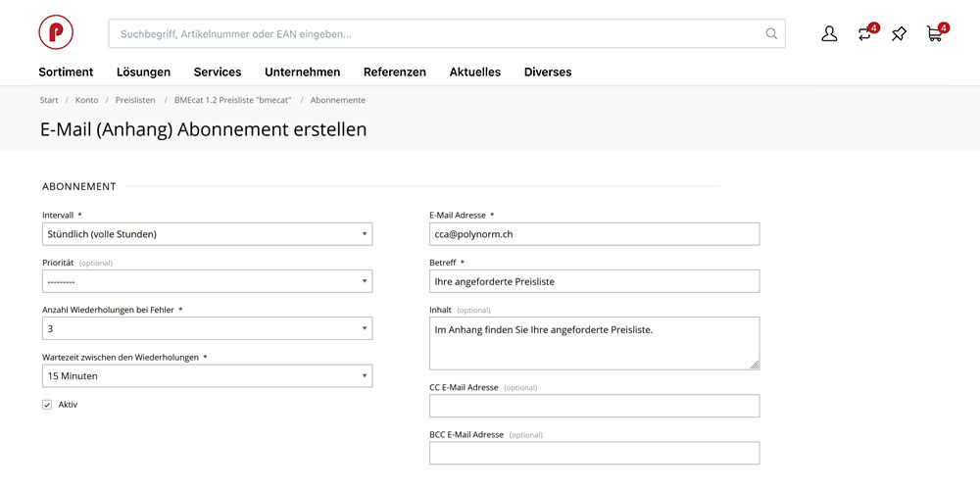Uncheck the Aktiv checkbox
Screen dimensions: 980x490
click(47, 405)
